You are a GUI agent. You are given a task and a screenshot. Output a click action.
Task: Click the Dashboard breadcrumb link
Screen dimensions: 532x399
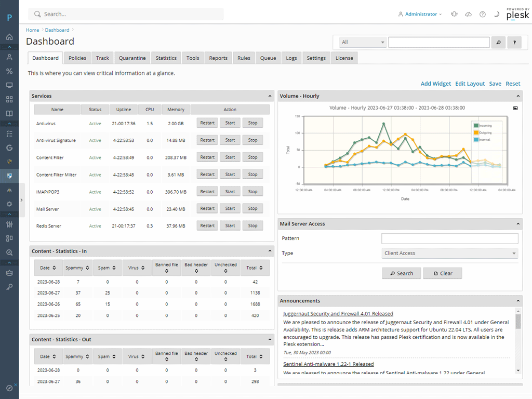coord(57,30)
